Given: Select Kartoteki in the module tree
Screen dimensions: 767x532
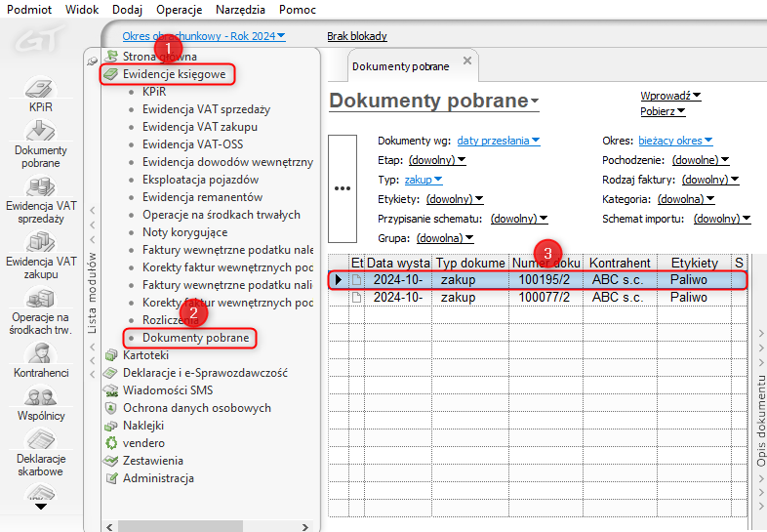Looking at the screenshot, I should pyautogui.click(x=145, y=355).
